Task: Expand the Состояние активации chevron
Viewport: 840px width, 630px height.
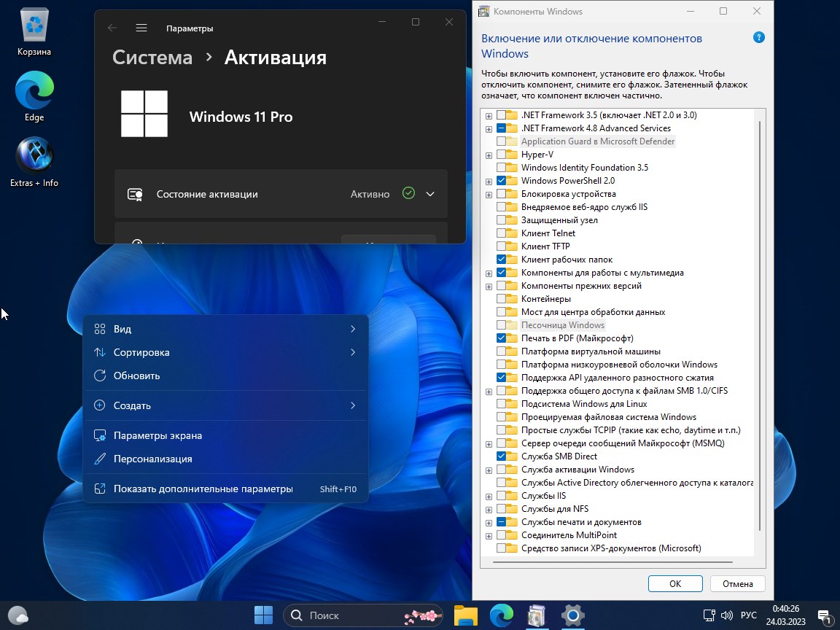Action: pyautogui.click(x=430, y=194)
